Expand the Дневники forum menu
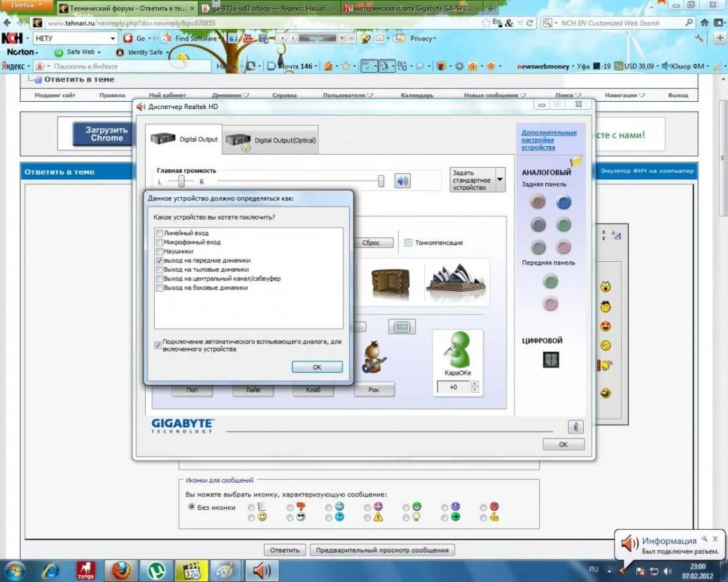Image resolution: width=728 pixels, height=582 pixels. [x=231, y=95]
